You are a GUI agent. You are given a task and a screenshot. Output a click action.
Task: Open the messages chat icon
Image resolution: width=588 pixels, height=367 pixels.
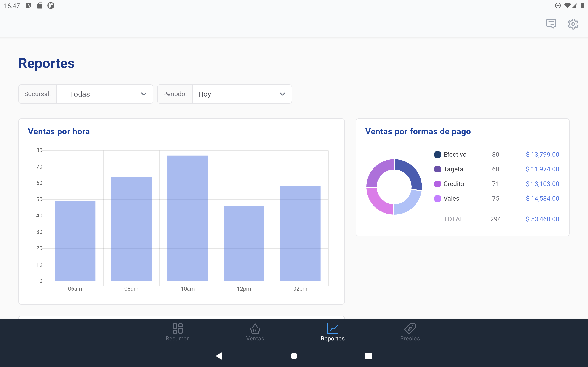[x=551, y=24]
